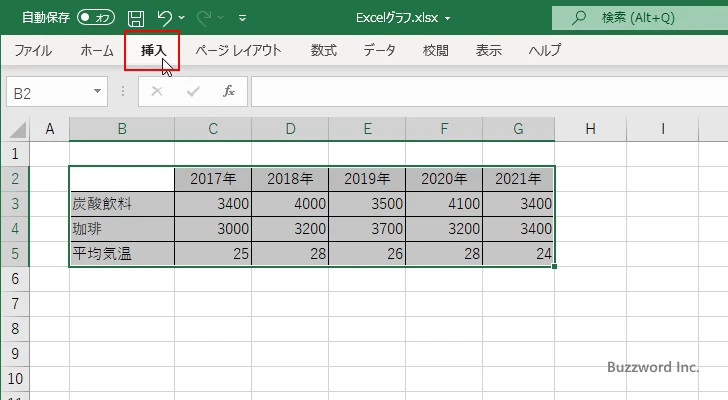Click the cell with value 4100
Image resolution: width=728 pixels, height=400 pixels.
point(444,204)
